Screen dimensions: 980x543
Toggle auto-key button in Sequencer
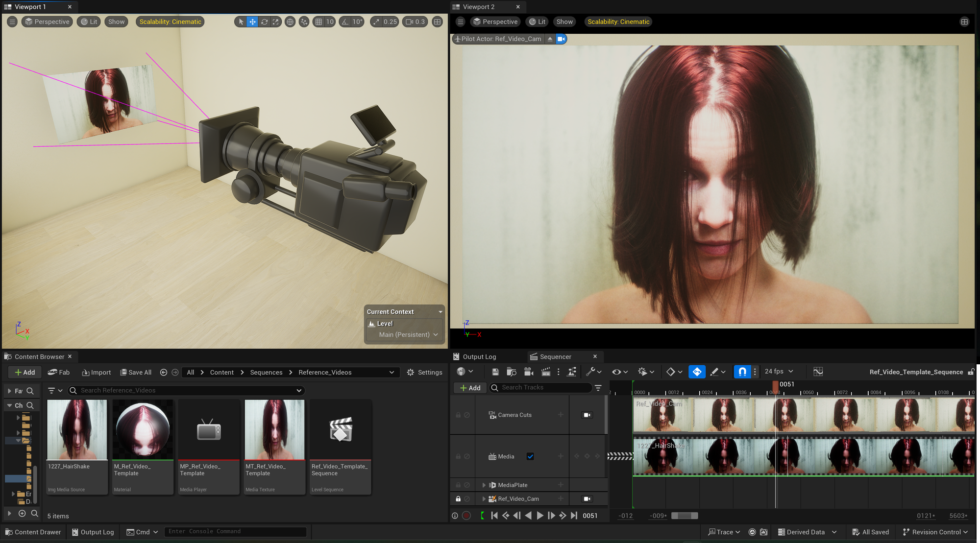(697, 372)
